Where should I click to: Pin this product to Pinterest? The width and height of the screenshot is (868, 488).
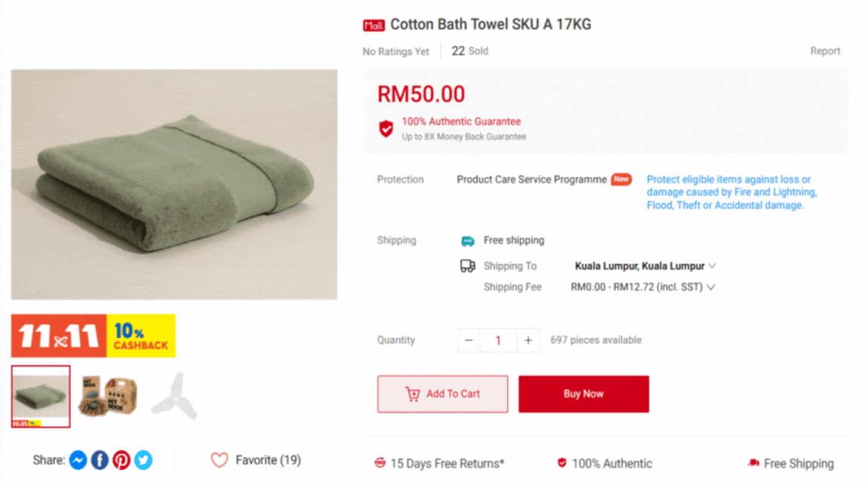tap(121, 460)
